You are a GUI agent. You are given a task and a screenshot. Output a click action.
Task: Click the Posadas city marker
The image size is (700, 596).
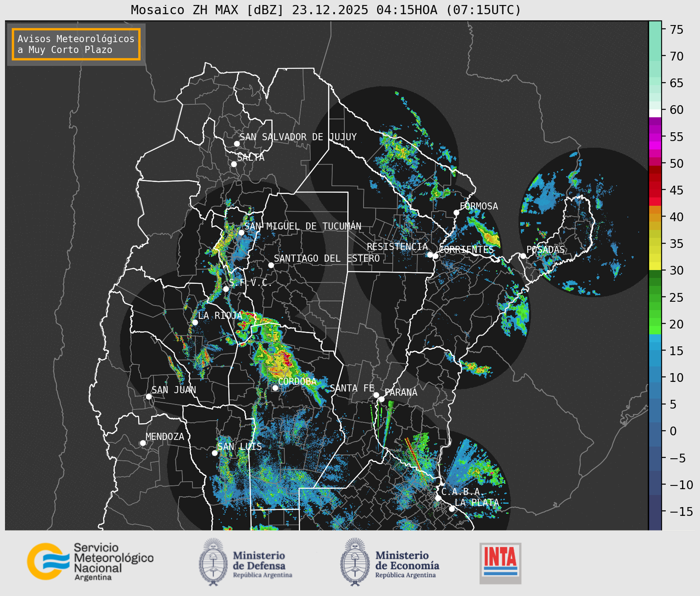[523, 256]
